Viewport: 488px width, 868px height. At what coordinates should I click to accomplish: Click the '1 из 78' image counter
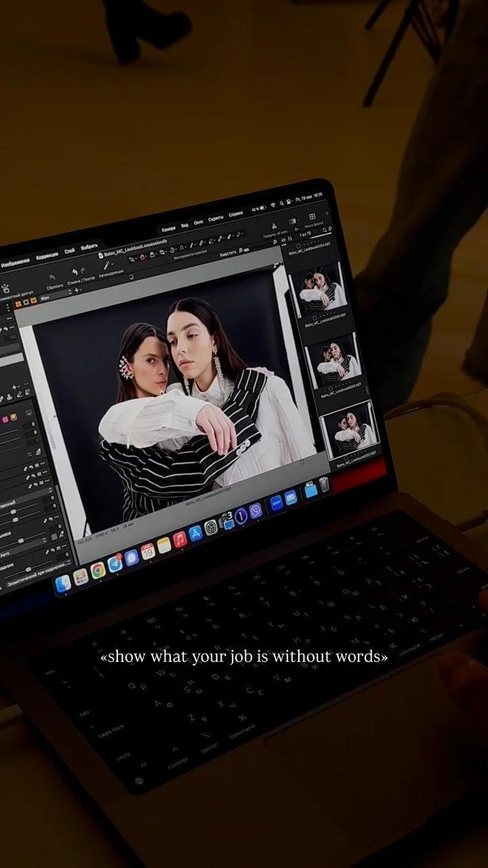[305, 233]
